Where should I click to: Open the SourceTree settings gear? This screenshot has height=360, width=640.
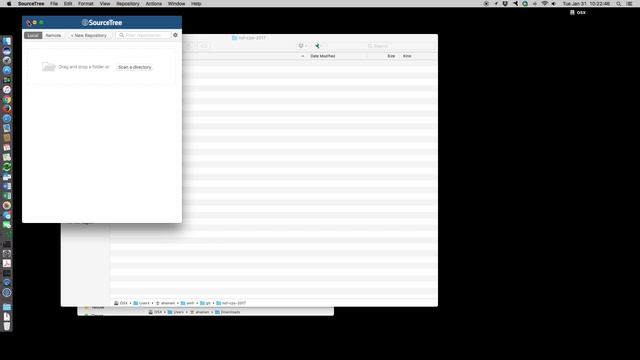click(x=175, y=35)
